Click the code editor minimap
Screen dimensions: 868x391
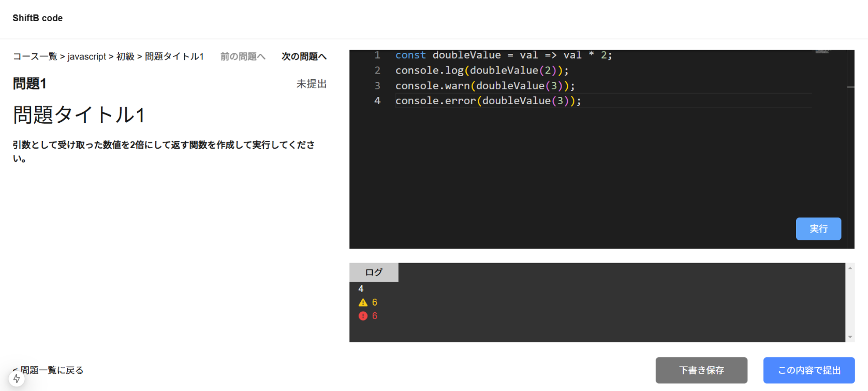point(822,51)
